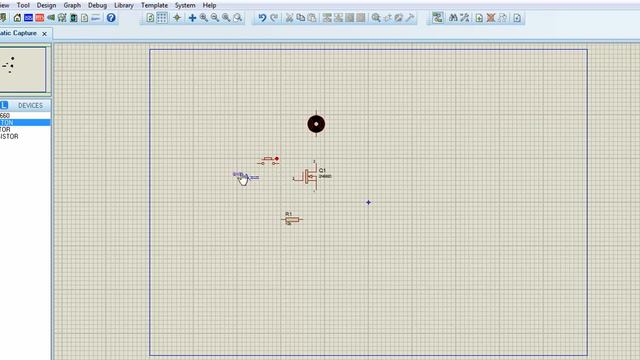Image resolution: width=640 pixels, height=360 pixels.
Task: Open the Debug menu
Action: pos(98,5)
